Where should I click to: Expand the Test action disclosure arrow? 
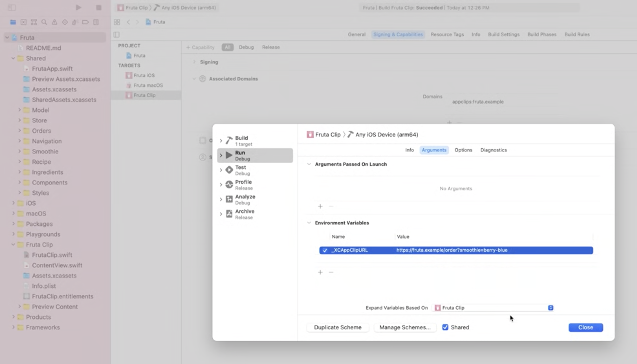[x=221, y=170]
